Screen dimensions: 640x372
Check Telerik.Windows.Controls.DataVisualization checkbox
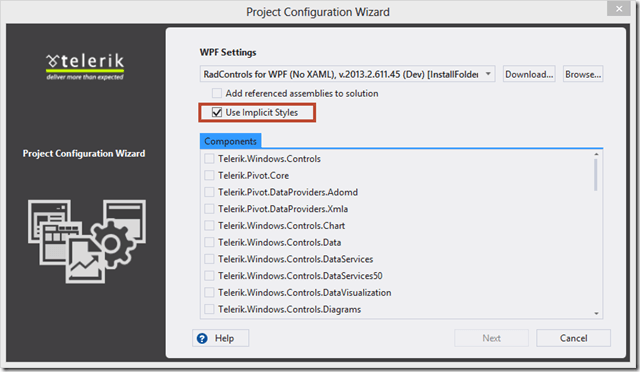click(x=209, y=292)
